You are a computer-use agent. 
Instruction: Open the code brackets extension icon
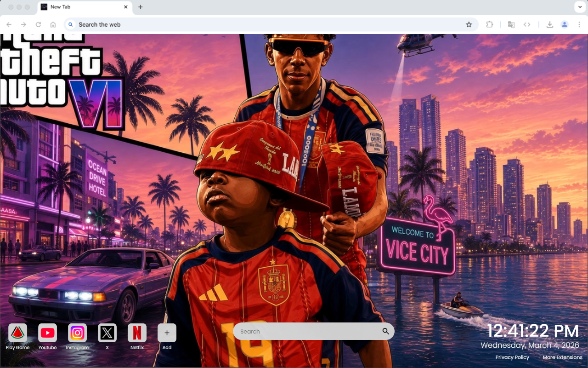tap(527, 24)
